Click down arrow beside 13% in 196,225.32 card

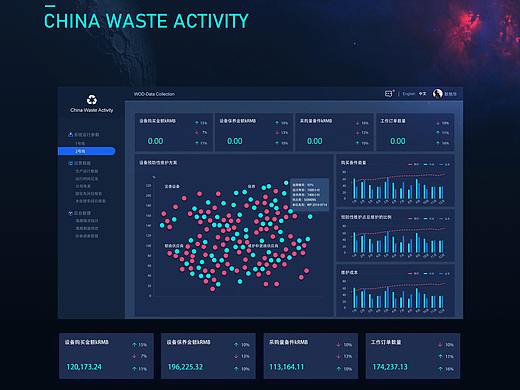pyautogui.click(x=236, y=356)
